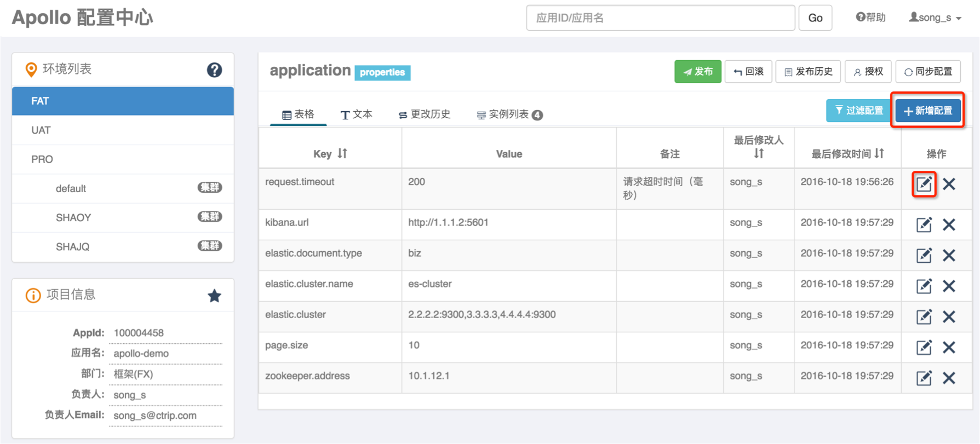Switch to the 文本 text tab

coord(357,114)
